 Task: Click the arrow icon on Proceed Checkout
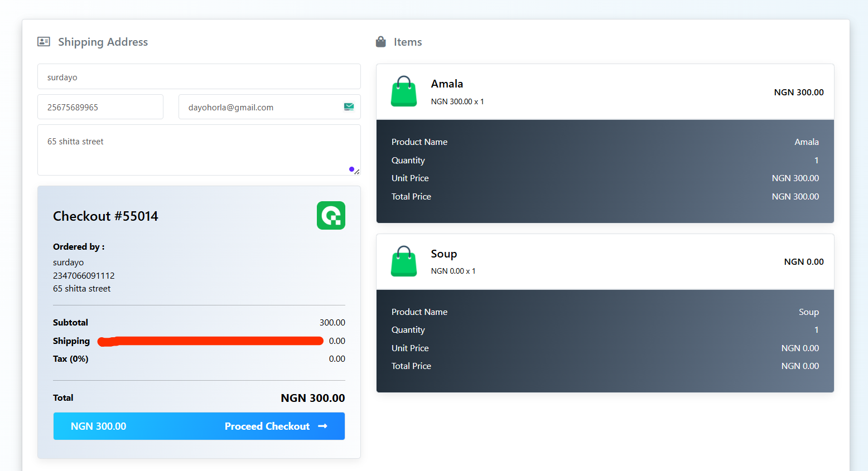point(322,426)
